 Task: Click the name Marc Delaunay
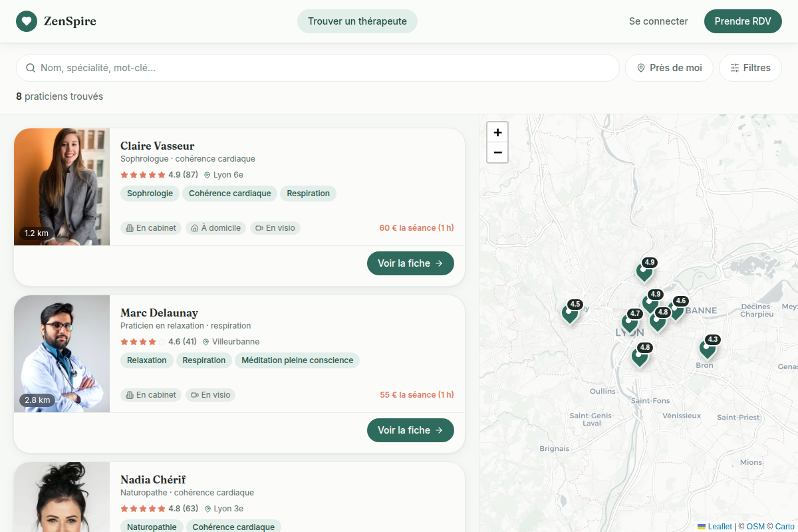[159, 313]
